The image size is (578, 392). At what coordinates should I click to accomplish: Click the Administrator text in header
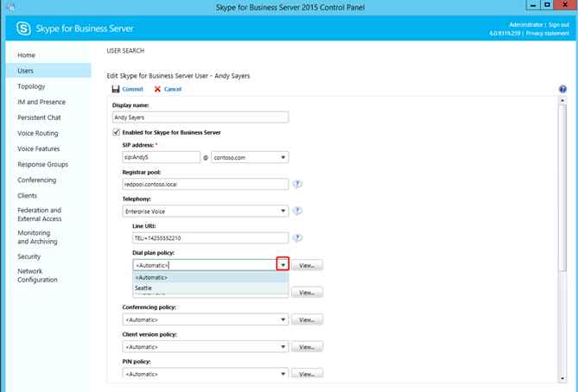click(526, 25)
